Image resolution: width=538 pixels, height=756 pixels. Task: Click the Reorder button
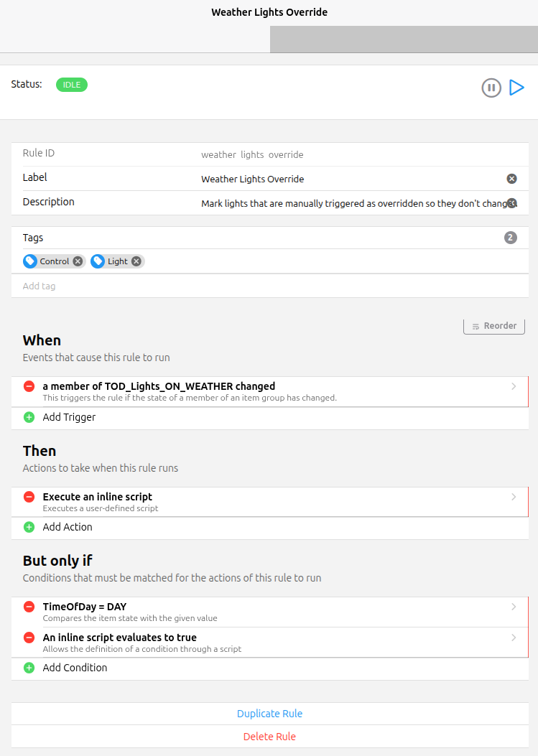(x=494, y=326)
